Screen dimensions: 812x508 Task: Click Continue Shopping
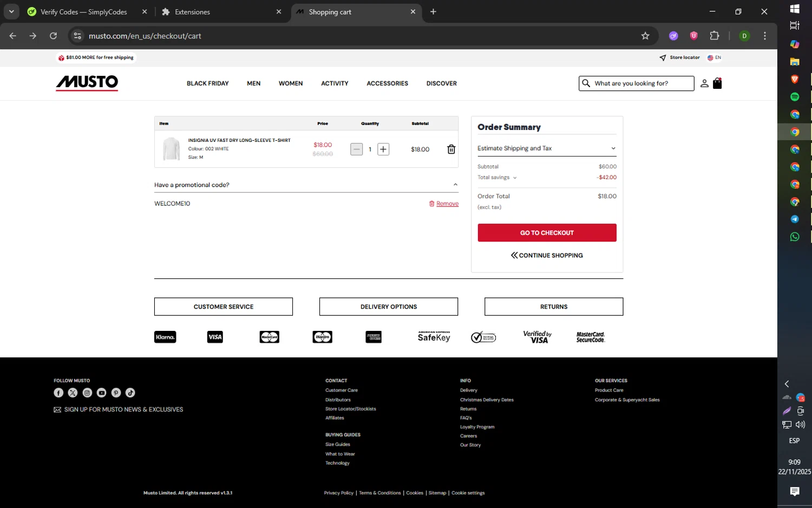pos(547,256)
